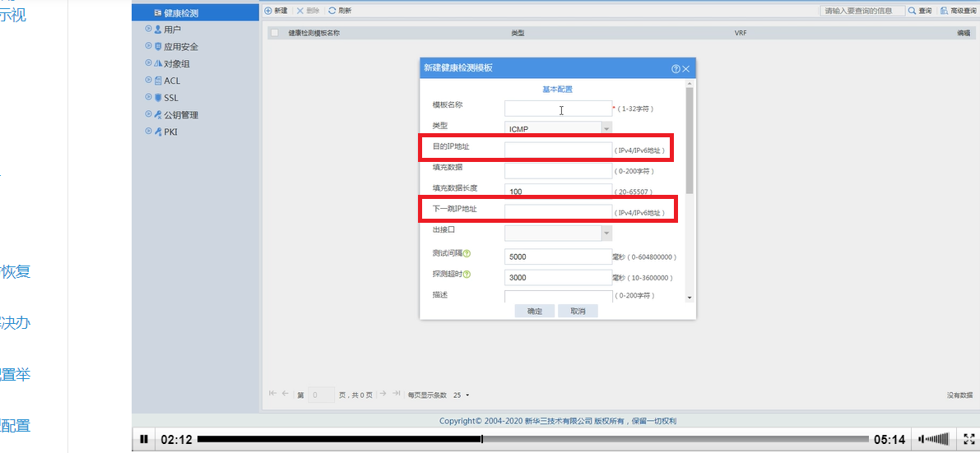Click the 探测超时 field showing 3000

(559, 277)
